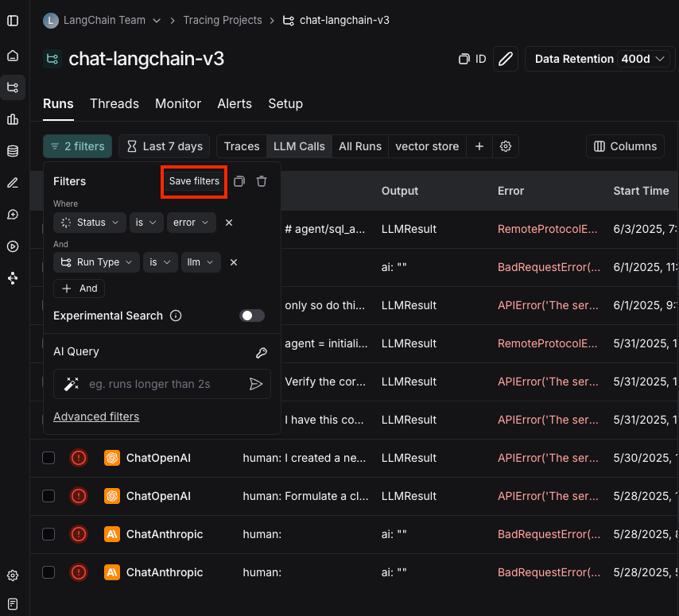Switch to the Threads tab
679x616 pixels.
click(114, 104)
